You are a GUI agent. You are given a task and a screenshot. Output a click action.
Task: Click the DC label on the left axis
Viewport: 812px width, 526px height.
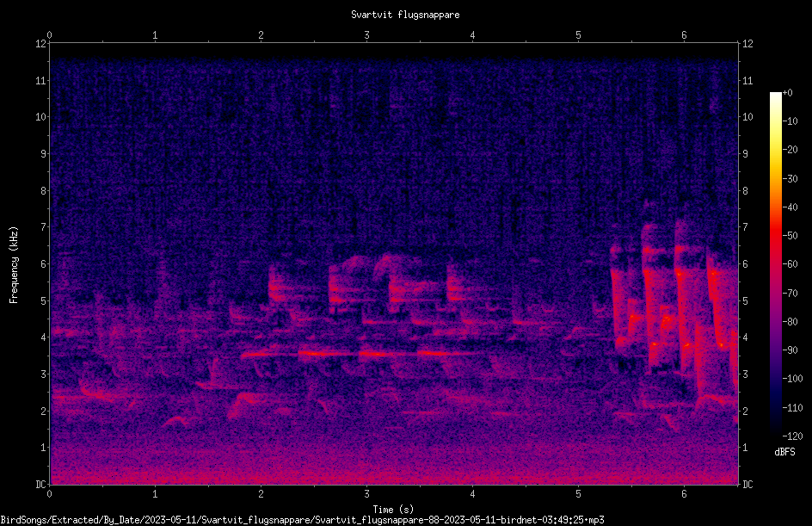coord(41,485)
